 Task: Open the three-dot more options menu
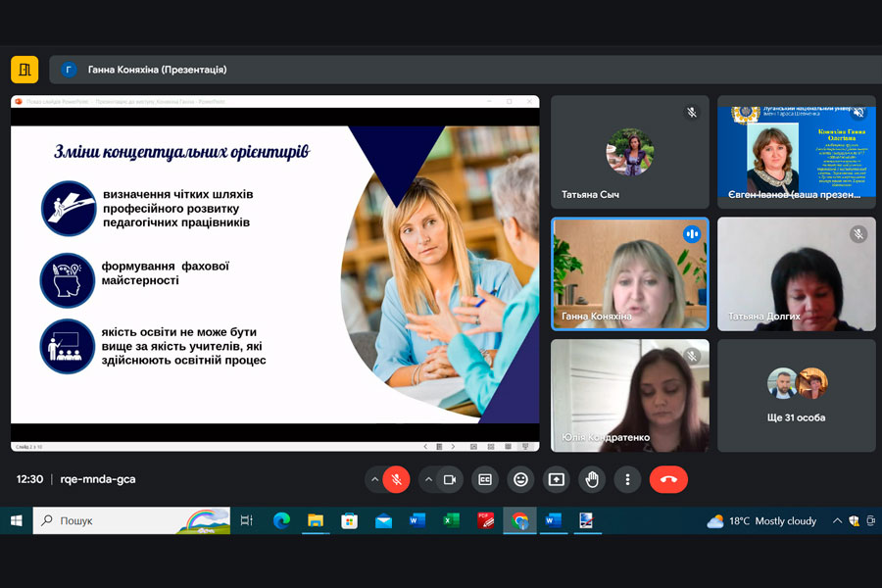(x=627, y=479)
